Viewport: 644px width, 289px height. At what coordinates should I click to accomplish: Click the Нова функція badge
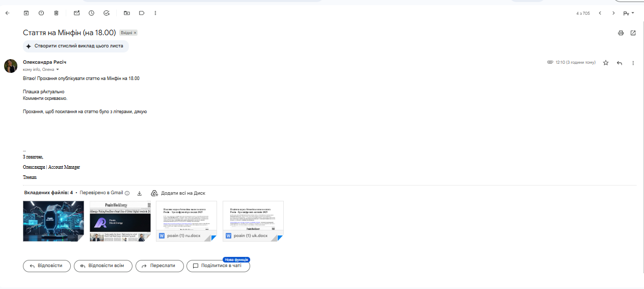point(236,259)
